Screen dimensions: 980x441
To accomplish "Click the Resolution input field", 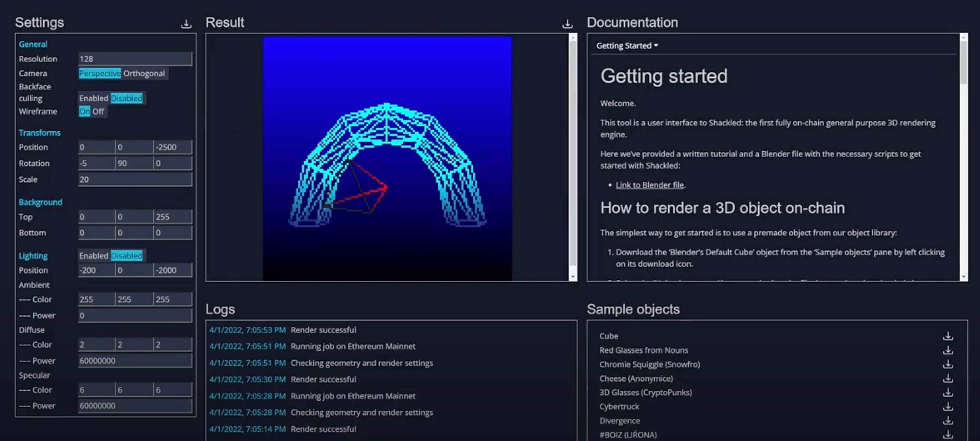I will click(x=135, y=59).
